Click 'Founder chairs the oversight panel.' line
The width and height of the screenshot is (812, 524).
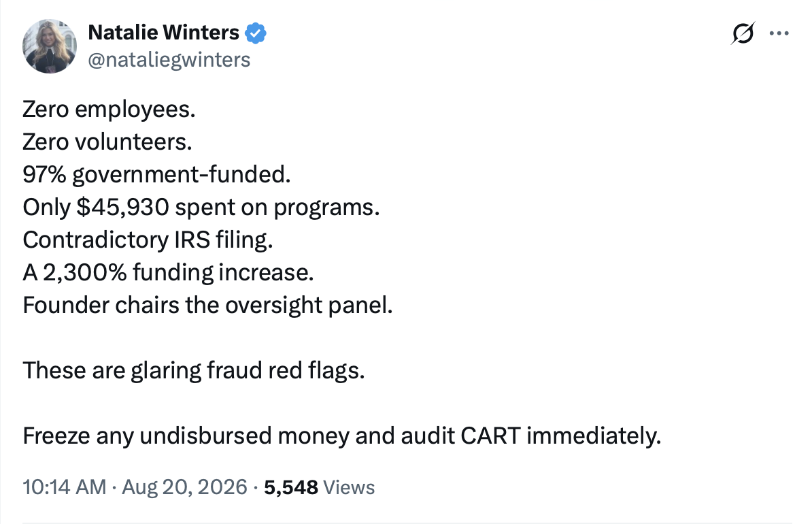[x=207, y=306]
